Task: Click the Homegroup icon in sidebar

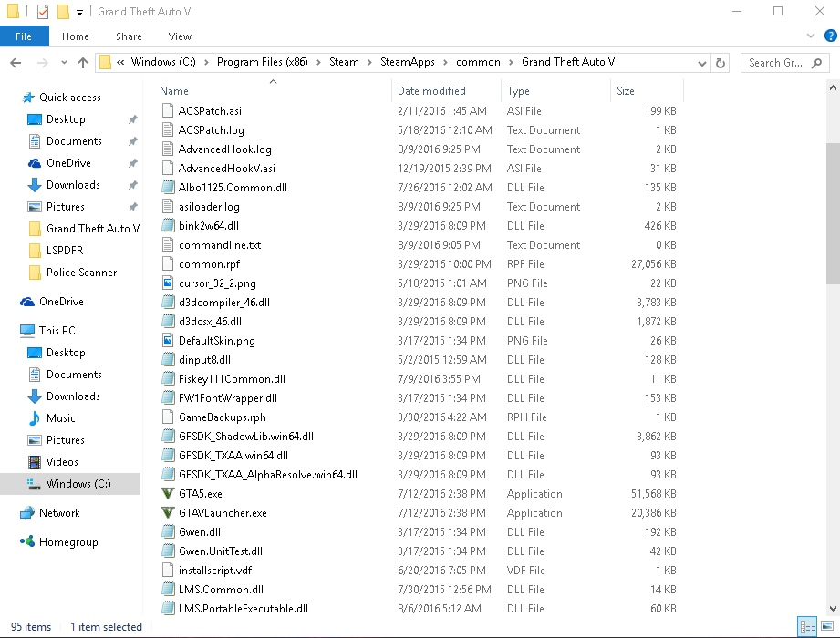Action: [x=27, y=541]
